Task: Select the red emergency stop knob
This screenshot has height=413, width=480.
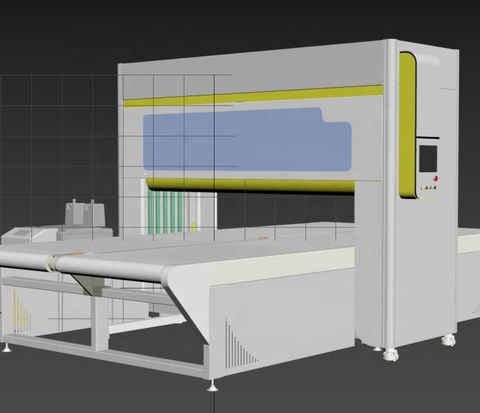Action: pos(435,178)
